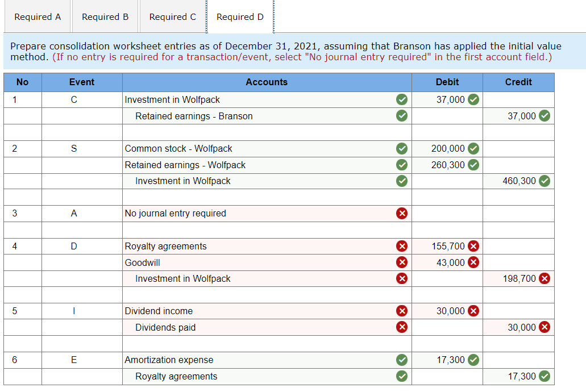Screen dimensions: 586x392
Task: Click the Accounts column header
Action: point(267,82)
